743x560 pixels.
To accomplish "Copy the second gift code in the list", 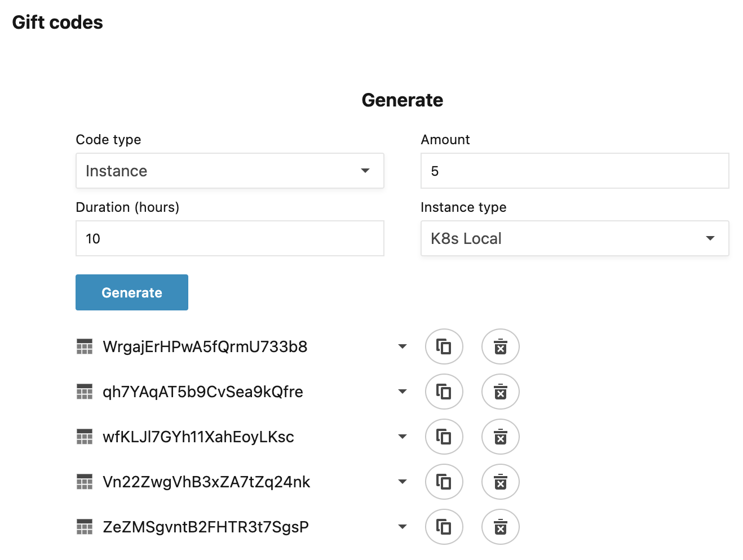I will tap(444, 392).
